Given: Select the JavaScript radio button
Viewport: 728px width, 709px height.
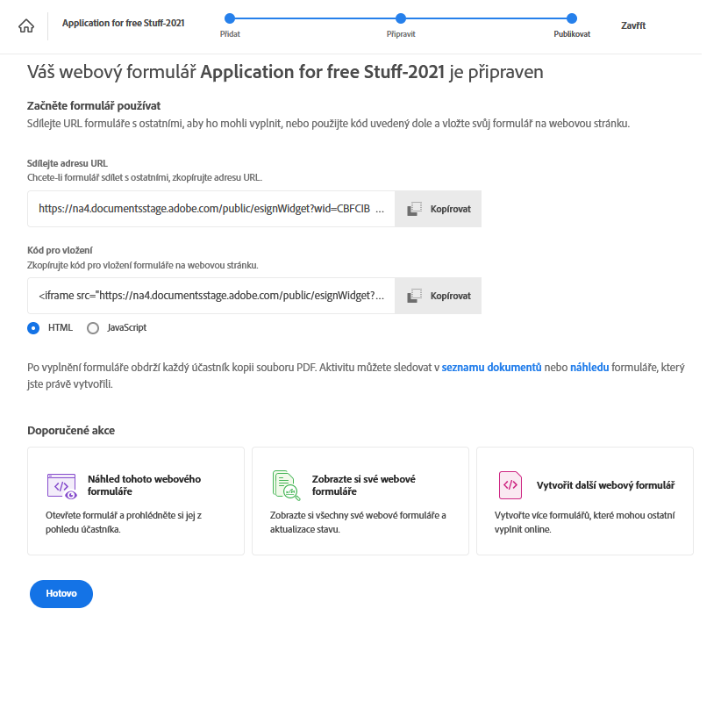Looking at the screenshot, I should click(93, 328).
